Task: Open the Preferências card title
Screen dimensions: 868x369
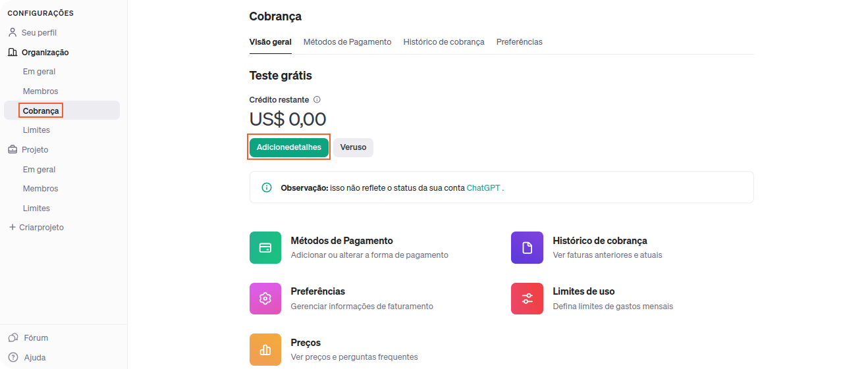Action: pyautogui.click(x=318, y=291)
